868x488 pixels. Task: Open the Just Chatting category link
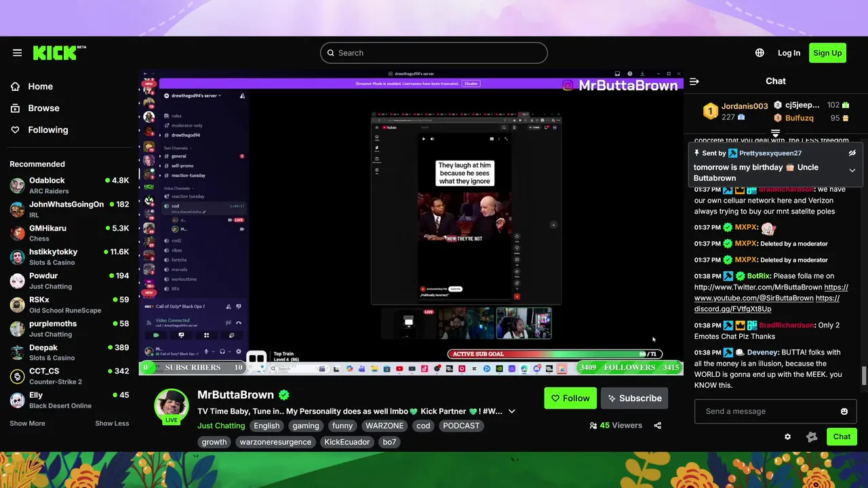[220, 426]
